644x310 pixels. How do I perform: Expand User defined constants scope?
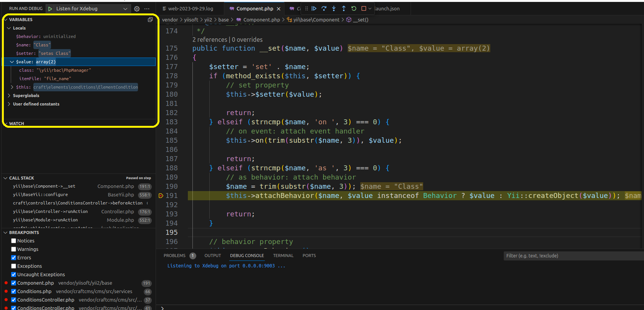[x=9, y=104]
